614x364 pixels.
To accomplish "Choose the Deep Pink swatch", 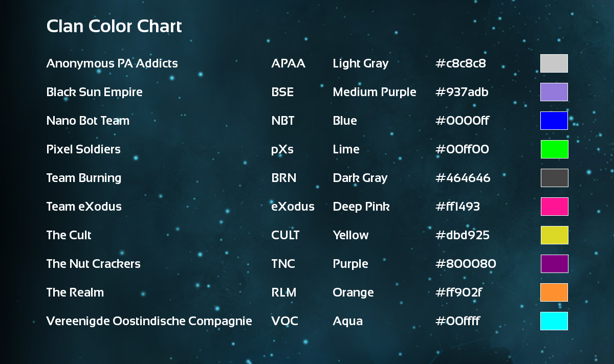I will (554, 207).
